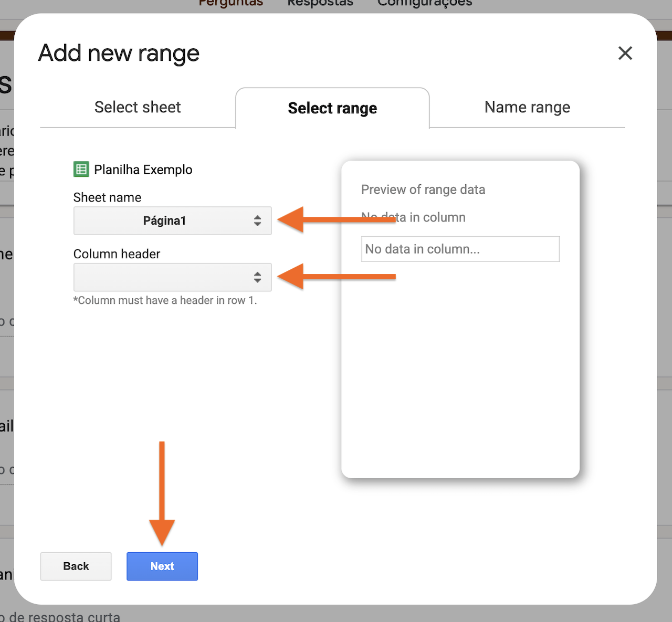Image resolution: width=672 pixels, height=622 pixels.
Task: Click the X to close Add new range dialog
Action: (x=625, y=53)
